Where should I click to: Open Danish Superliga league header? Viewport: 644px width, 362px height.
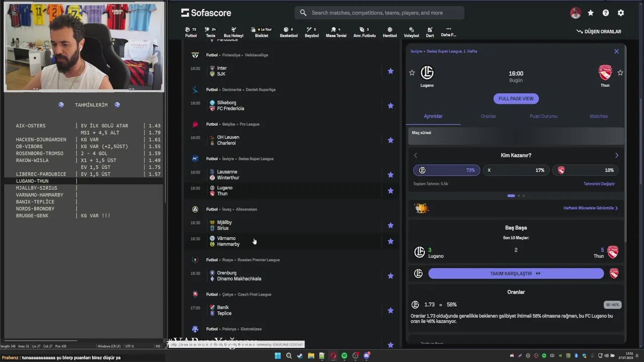(x=240, y=89)
